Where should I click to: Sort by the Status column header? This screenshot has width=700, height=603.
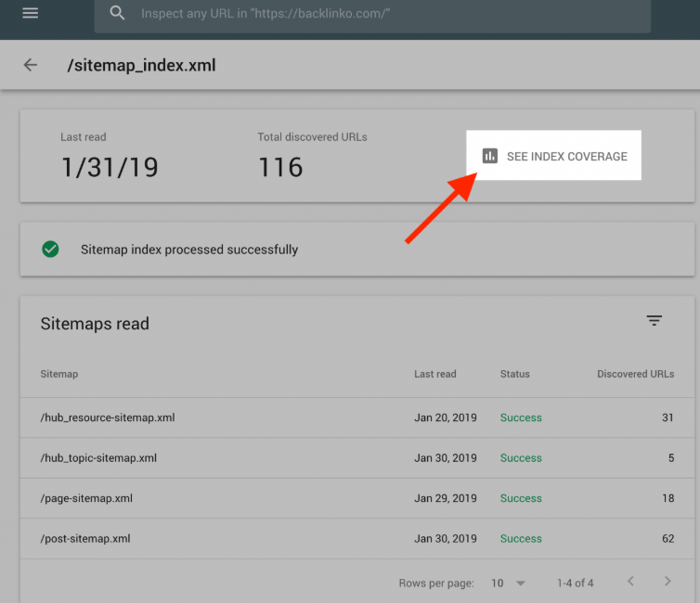tap(514, 374)
